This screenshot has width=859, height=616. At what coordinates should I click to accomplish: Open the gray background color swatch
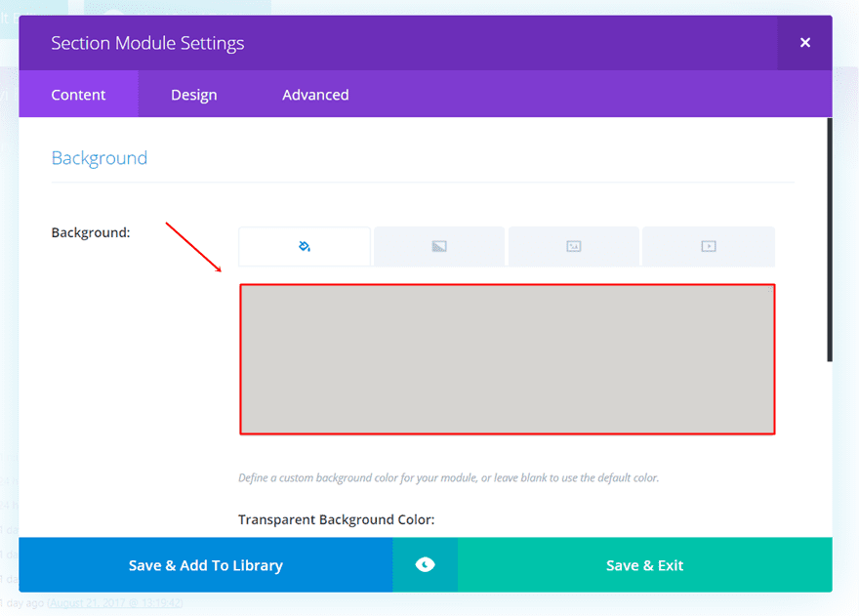pos(508,359)
